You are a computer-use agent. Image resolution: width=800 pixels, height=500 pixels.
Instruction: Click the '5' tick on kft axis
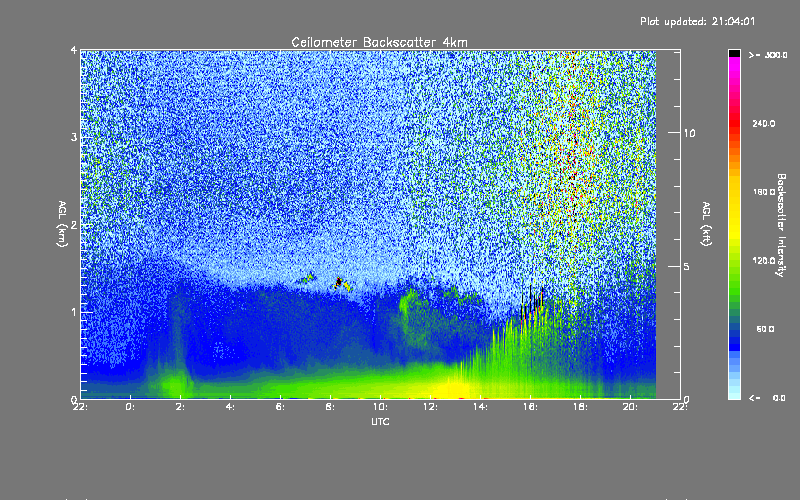pyautogui.click(x=687, y=266)
